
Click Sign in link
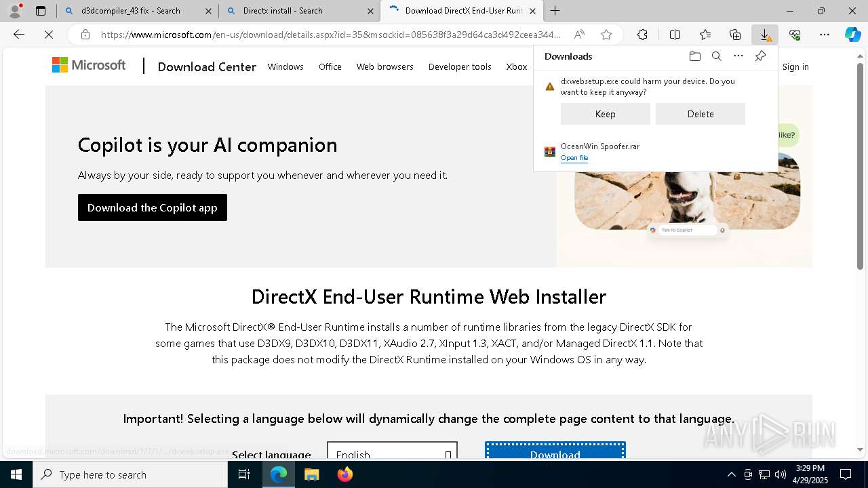coord(795,66)
